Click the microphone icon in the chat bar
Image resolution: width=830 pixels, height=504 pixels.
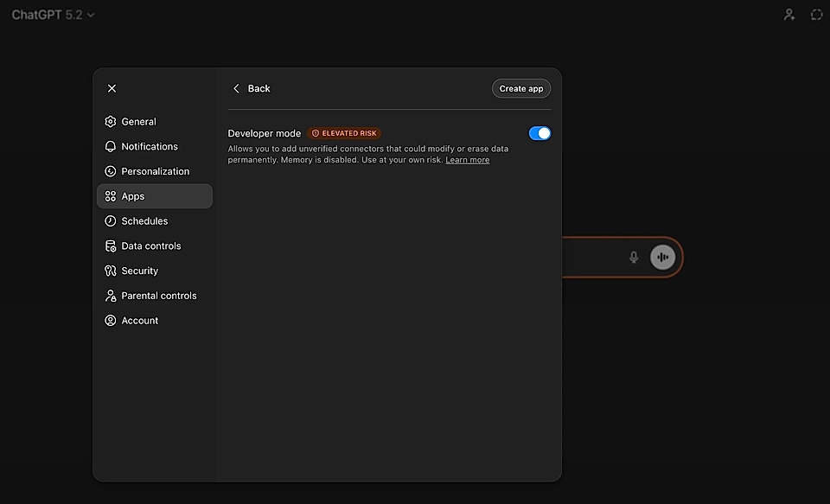point(634,257)
